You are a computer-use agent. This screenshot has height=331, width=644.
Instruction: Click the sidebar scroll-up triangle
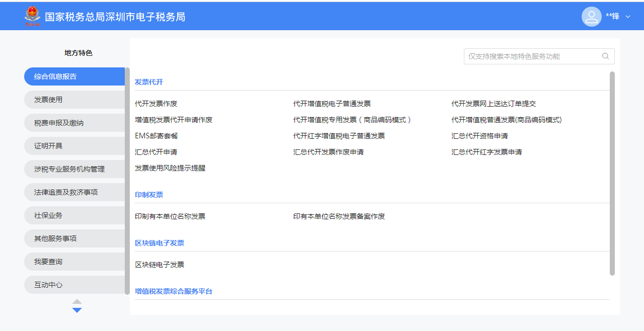[77, 301]
